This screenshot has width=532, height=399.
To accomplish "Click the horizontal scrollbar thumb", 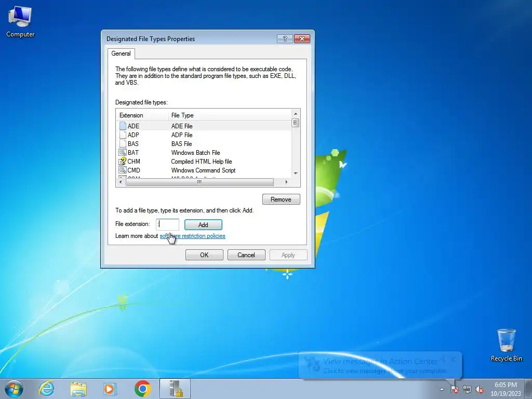I will coord(199,182).
